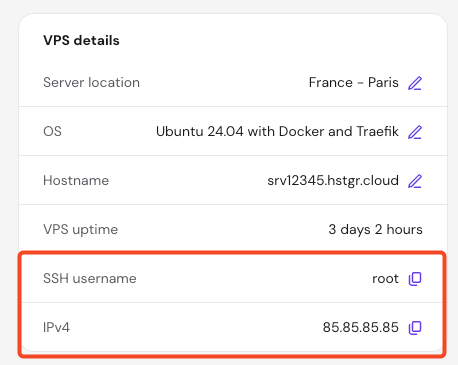Edit the hostname srv12345.hstgr.cloud
The width and height of the screenshot is (458, 365).
tap(415, 181)
